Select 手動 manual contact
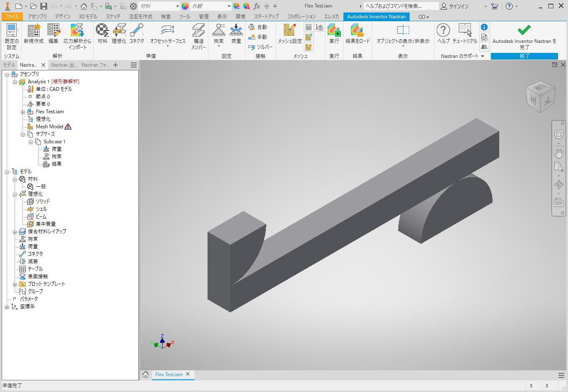 tap(258, 37)
